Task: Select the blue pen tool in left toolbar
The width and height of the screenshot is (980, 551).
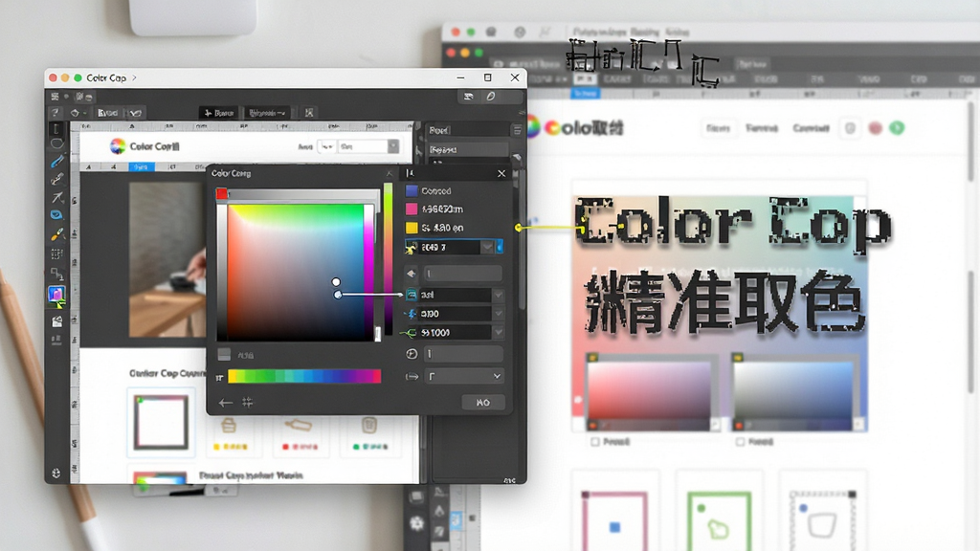Action: 56,161
